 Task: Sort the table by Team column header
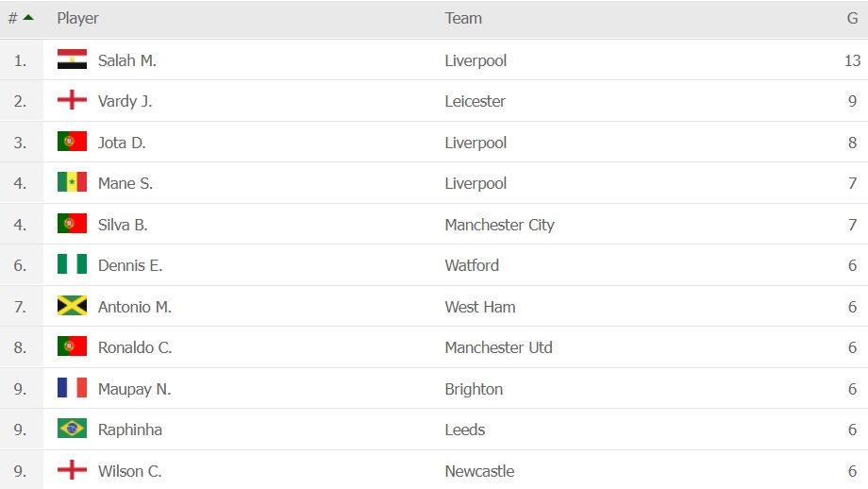(x=463, y=18)
